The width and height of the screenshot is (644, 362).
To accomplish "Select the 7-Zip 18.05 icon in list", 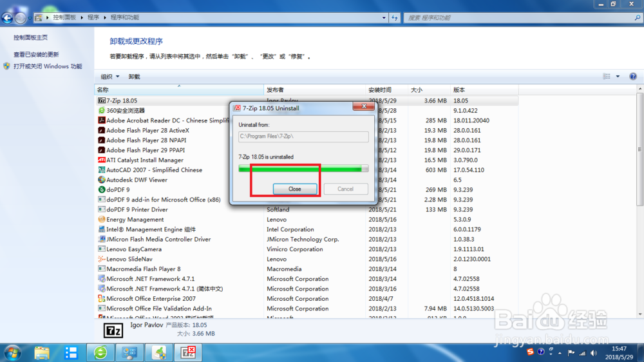I will pos(102,100).
